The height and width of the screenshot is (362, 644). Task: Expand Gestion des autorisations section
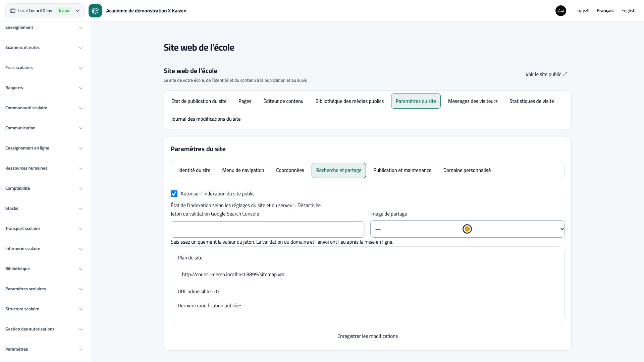44,329
